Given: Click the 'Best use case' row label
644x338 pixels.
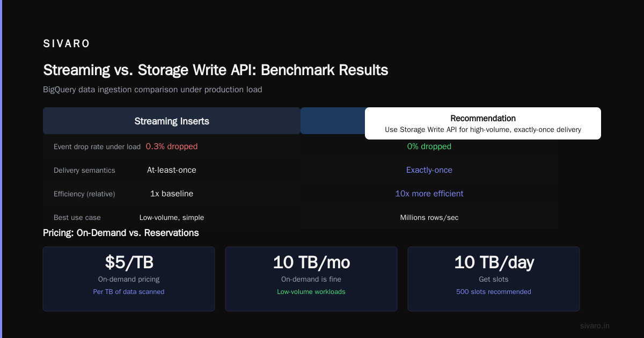Looking at the screenshot, I should (77, 217).
